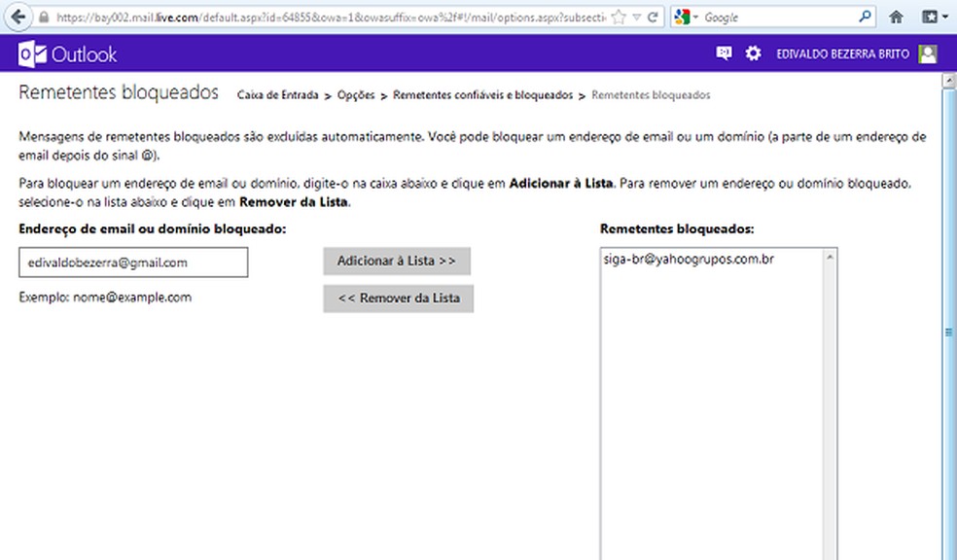This screenshot has height=560, width=957.
Task: Click the blocked email address input field
Action: click(131, 262)
